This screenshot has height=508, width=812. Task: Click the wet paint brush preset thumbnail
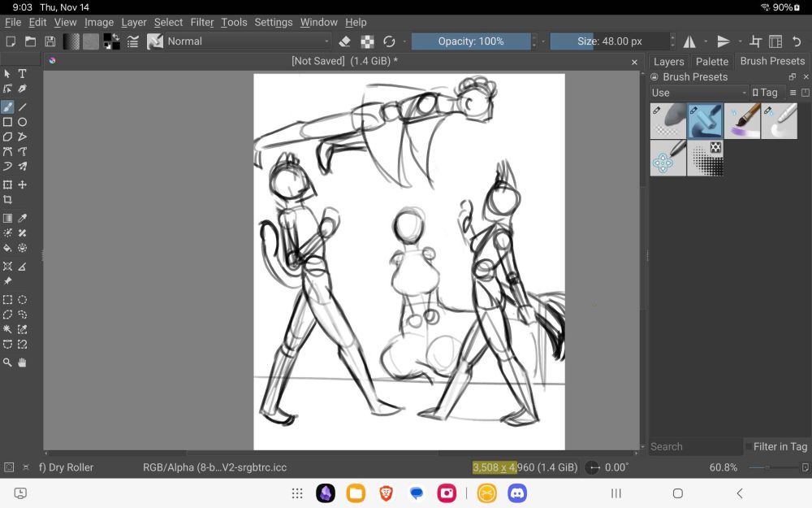(x=742, y=120)
